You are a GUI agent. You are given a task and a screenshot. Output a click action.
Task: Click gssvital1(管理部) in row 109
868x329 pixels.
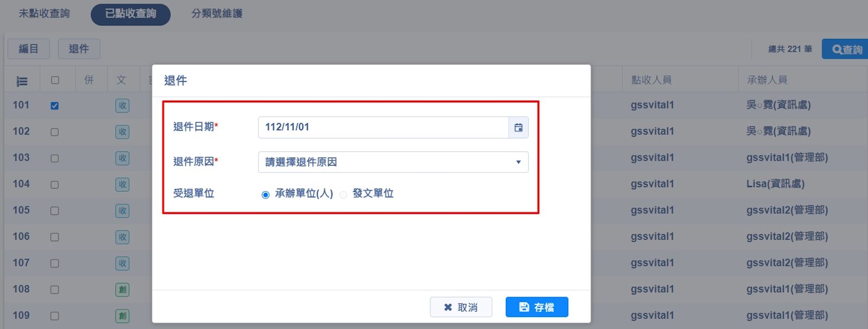tap(787, 315)
